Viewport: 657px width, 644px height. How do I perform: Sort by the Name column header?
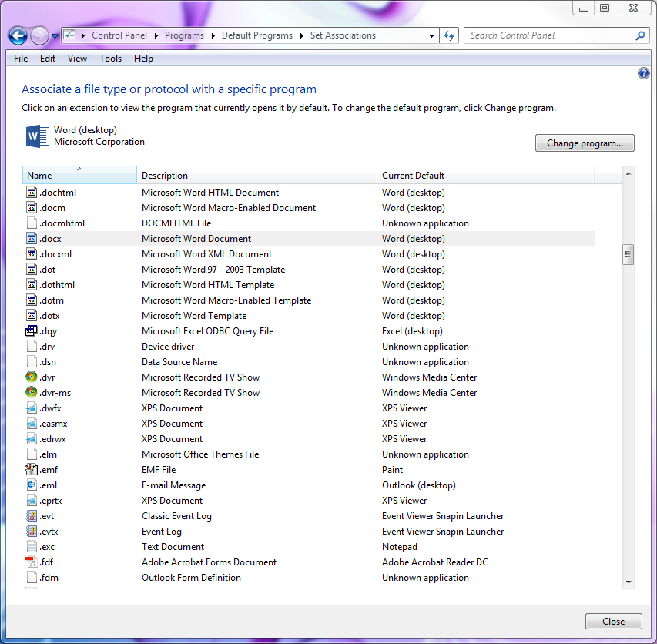coord(79,176)
